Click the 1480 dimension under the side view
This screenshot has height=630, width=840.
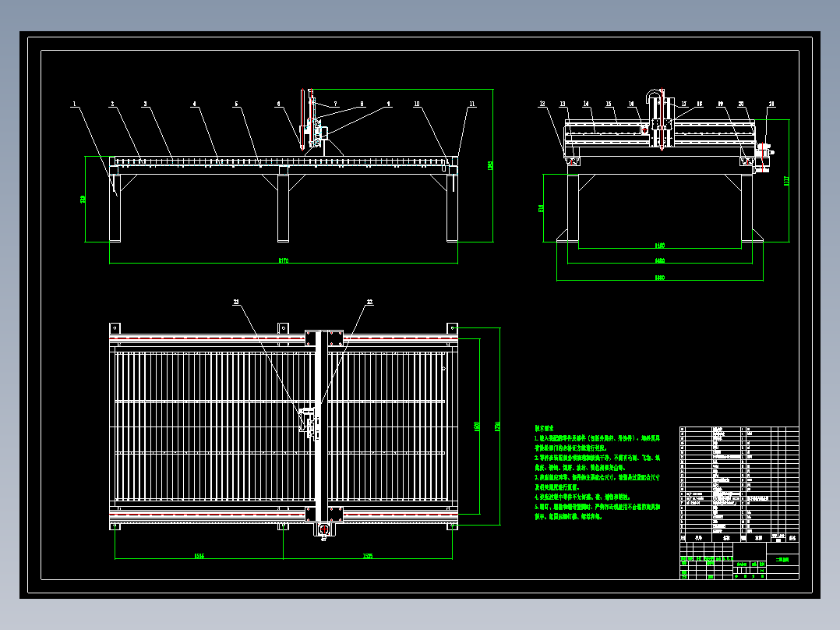point(660,246)
